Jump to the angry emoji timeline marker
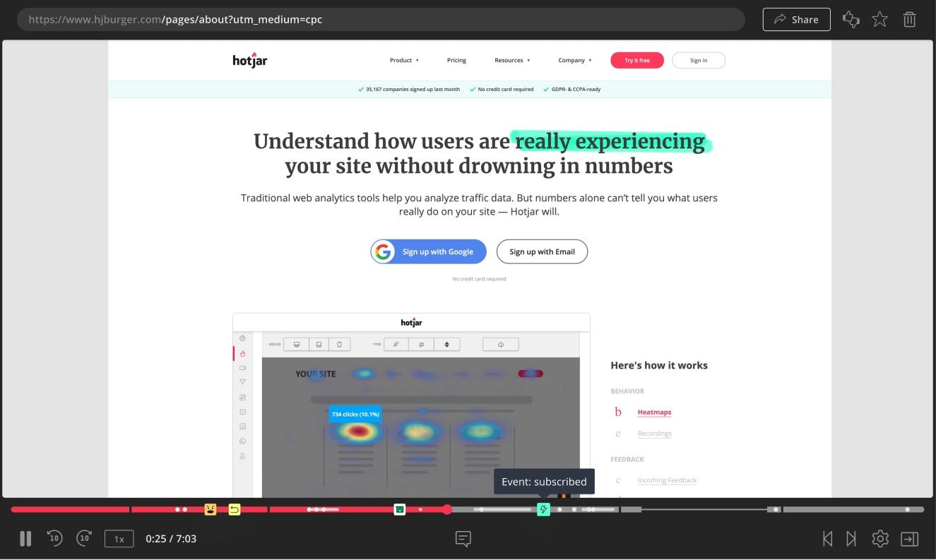The width and height of the screenshot is (936, 560). pyautogui.click(x=211, y=509)
